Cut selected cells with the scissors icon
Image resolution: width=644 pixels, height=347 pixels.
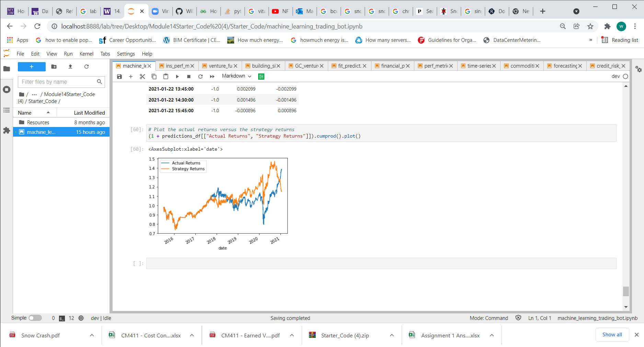pos(142,77)
